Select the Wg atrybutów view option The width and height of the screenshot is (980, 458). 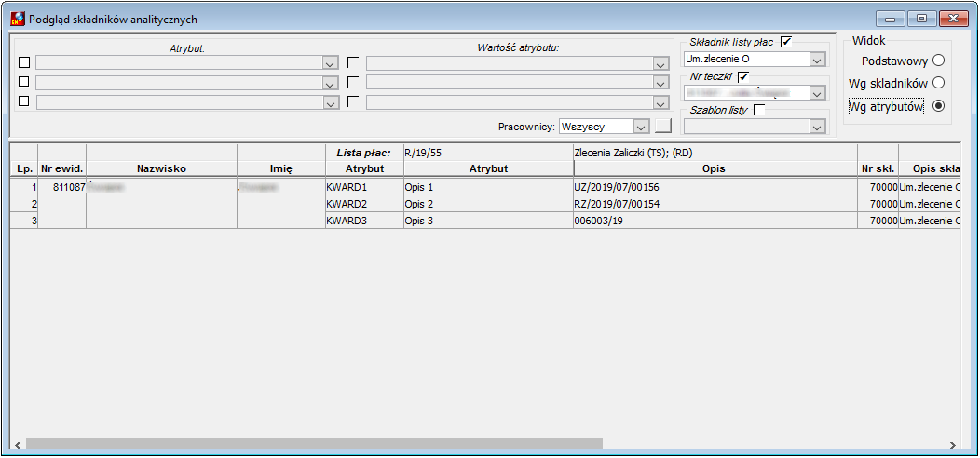coord(937,106)
